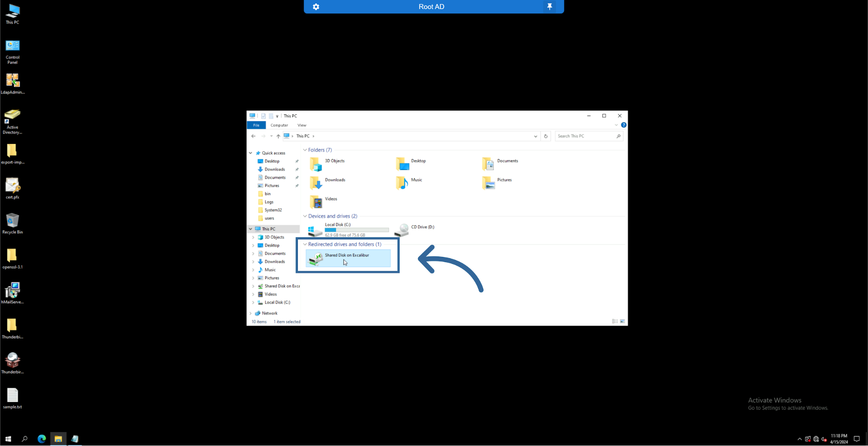
Task: Open the Computer ribbon tab
Action: click(x=279, y=125)
